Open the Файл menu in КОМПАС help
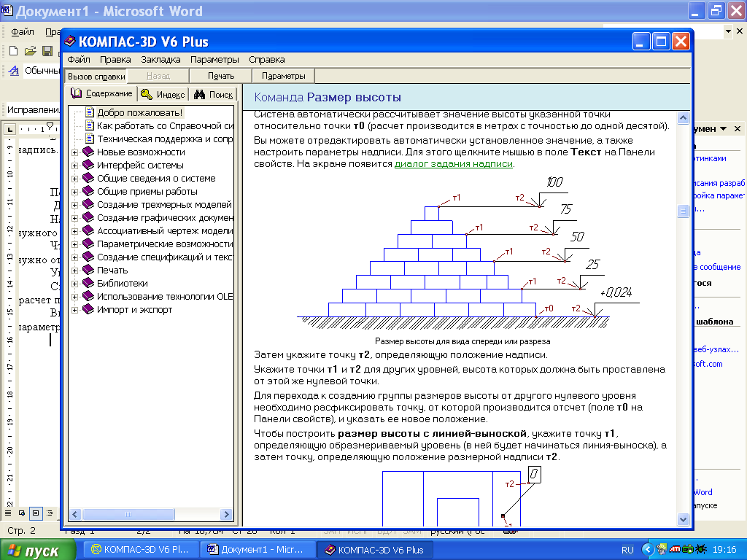Viewport: 747px width, 560px height. (79, 60)
